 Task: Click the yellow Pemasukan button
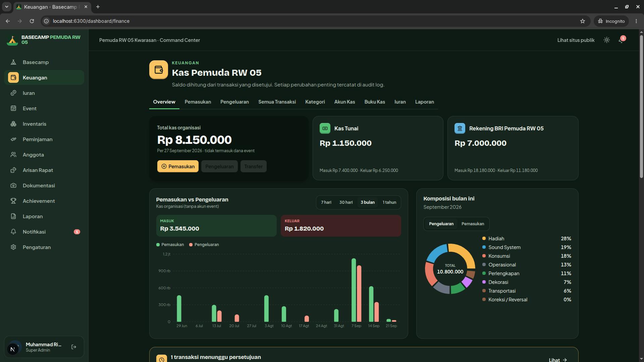178,167
